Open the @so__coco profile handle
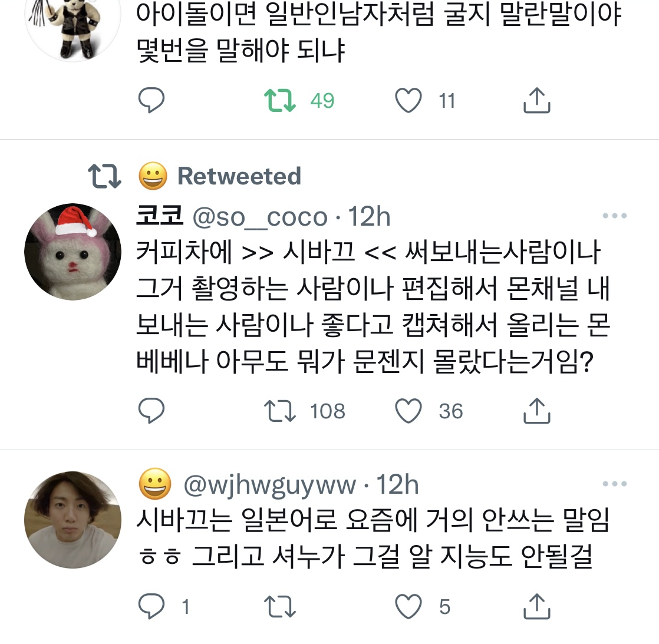Image resolution: width=659 pixels, height=644 pixels. point(260,217)
